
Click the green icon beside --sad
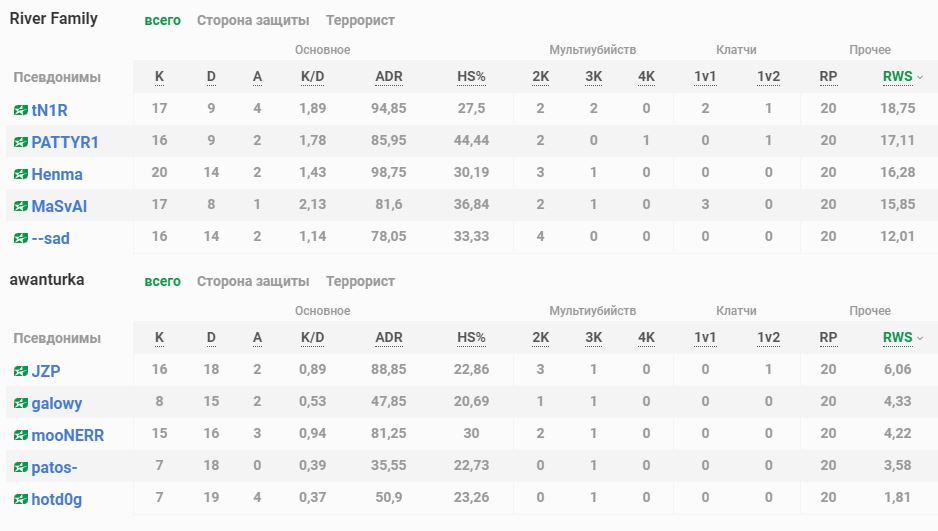[21, 238]
